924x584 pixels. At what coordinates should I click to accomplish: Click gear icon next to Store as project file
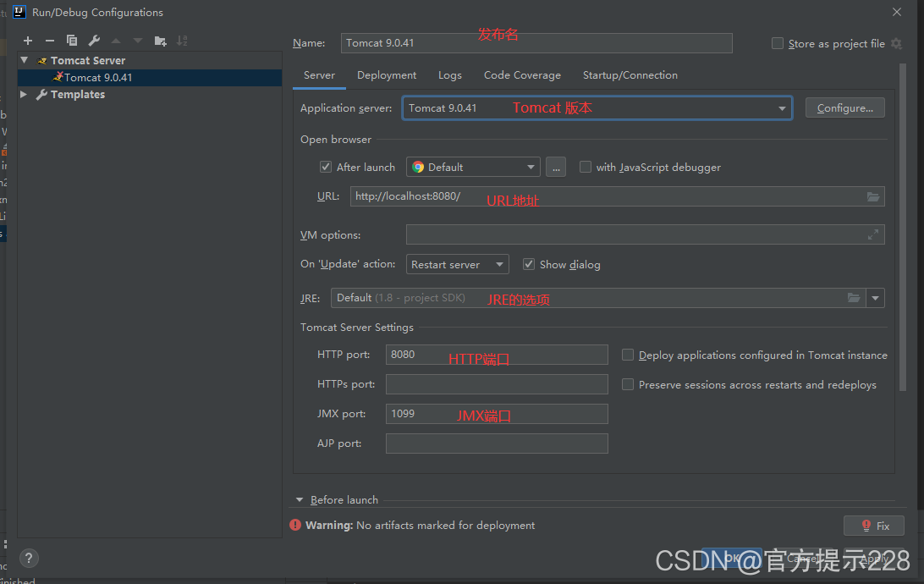(x=896, y=44)
